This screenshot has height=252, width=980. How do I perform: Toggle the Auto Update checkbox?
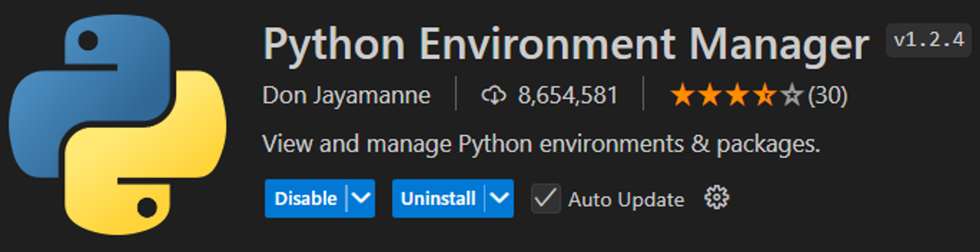point(546,199)
